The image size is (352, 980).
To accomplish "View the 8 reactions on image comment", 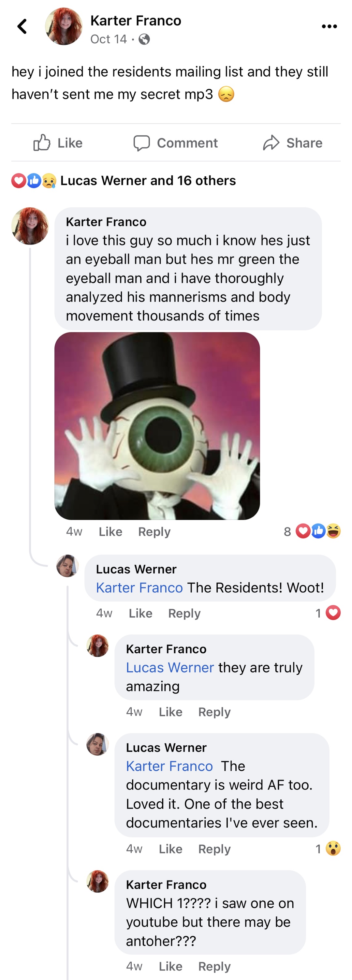I will (x=312, y=531).
